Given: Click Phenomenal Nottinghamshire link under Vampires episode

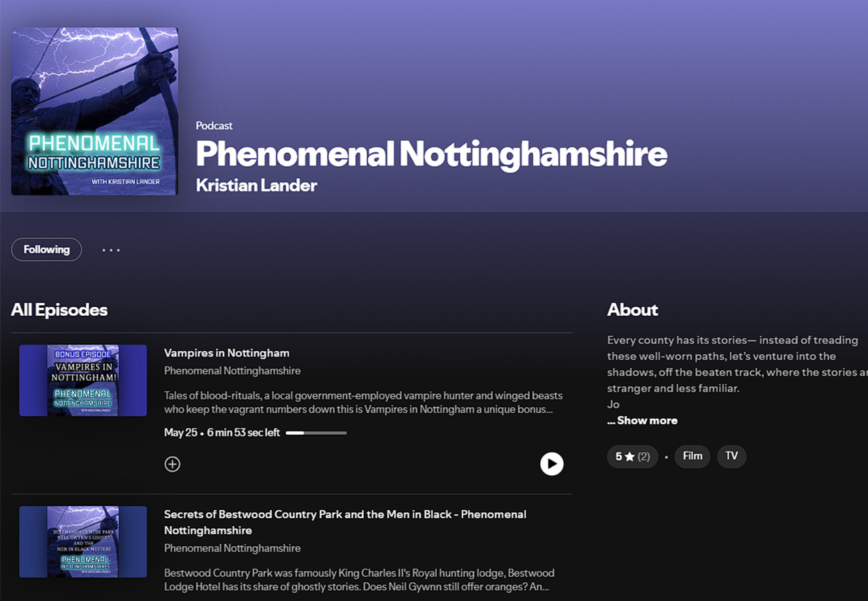Looking at the screenshot, I should [x=232, y=371].
